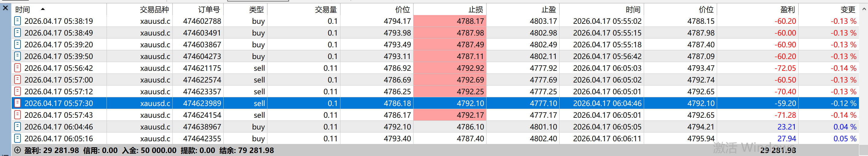Click the red-highlighted stop loss cell 4792.92
Screen dimensions: 868x156
449,68
